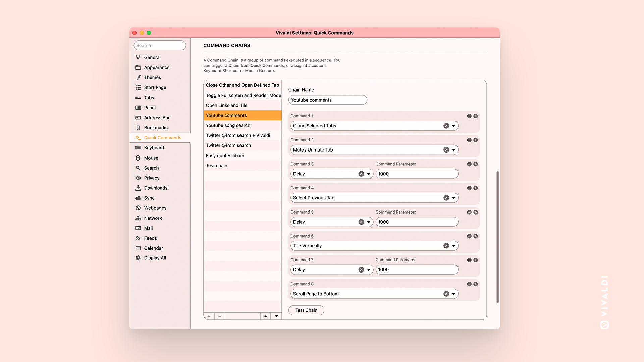This screenshot has width=644, height=362.
Task: Clear the Command 3 Delay selection
Action: [361, 174]
